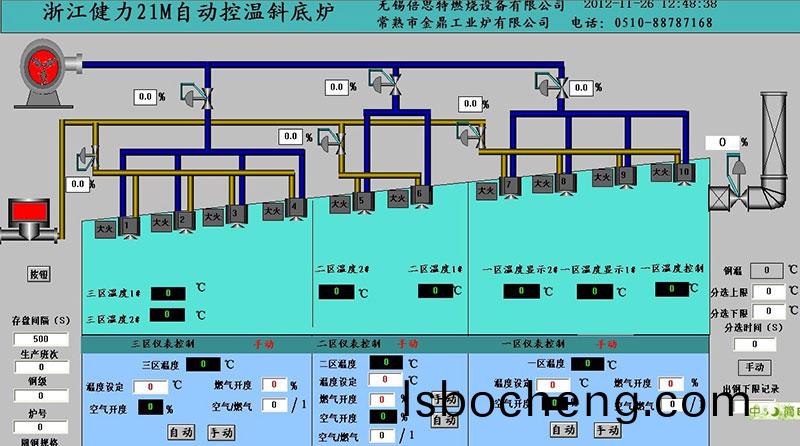Click the 按钮 button on left panel

point(39,274)
